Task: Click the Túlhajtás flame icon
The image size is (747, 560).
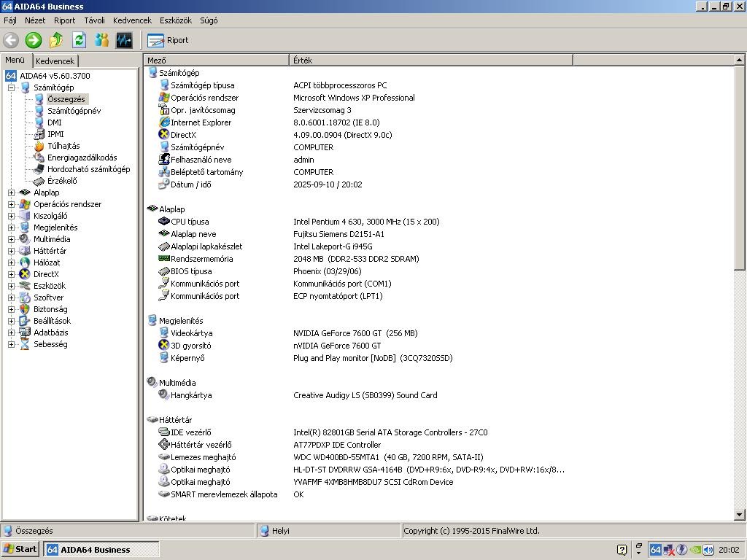Action: pyautogui.click(x=39, y=146)
